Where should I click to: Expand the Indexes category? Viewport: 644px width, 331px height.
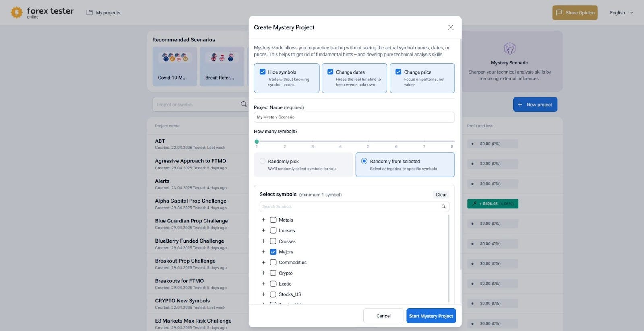[263, 230]
